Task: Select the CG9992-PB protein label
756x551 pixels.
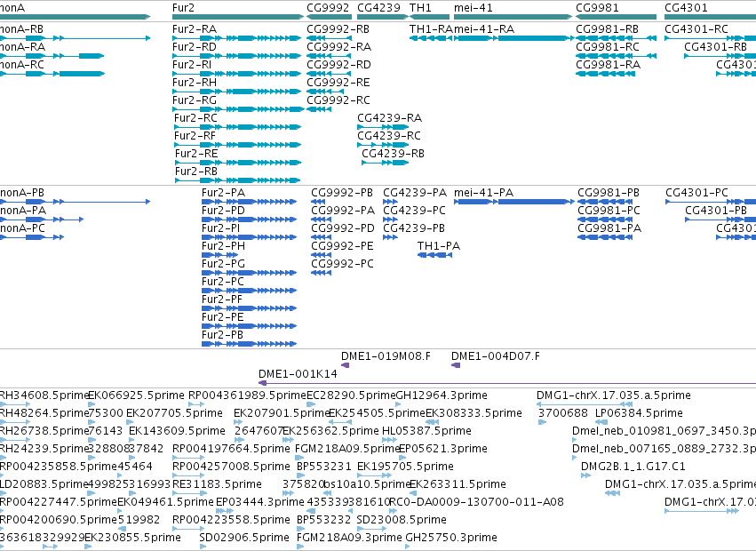Action: pyautogui.click(x=342, y=193)
